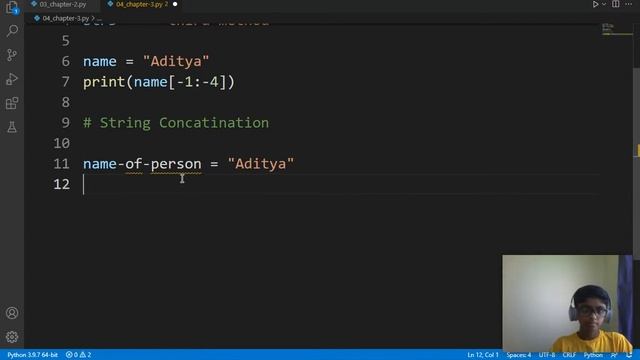The width and height of the screenshot is (640, 360).
Task: Change encoding via UTF-8
Action: (547, 355)
